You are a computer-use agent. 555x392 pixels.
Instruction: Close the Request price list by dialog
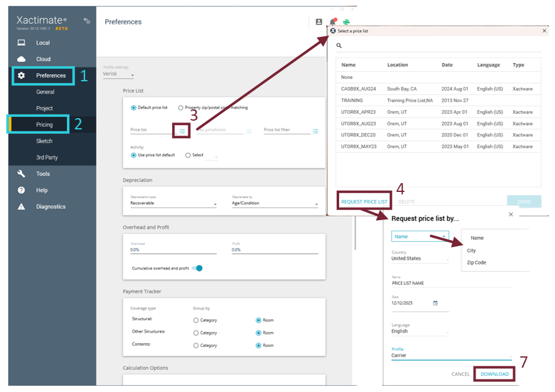pyautogui.click(x=511, y=214)
